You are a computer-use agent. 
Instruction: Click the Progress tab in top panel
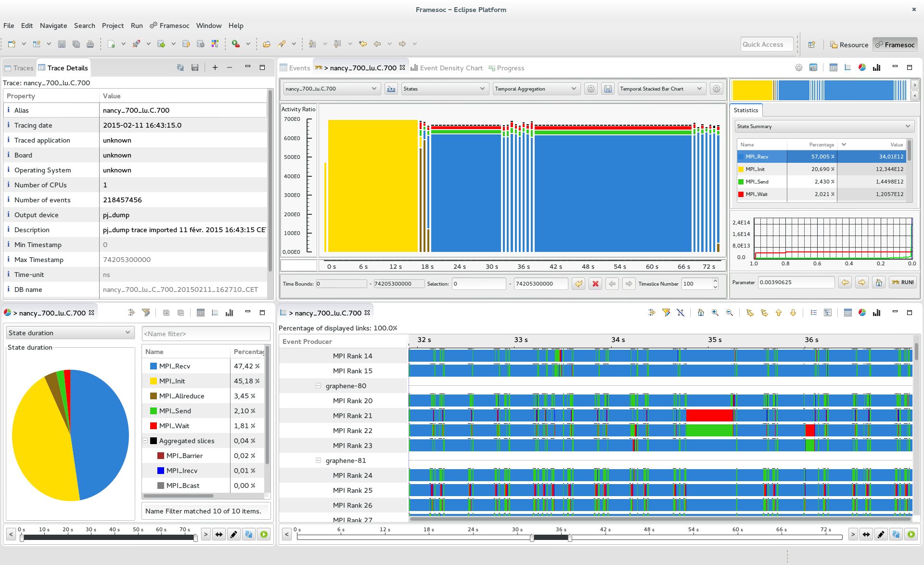click(512, 68)
